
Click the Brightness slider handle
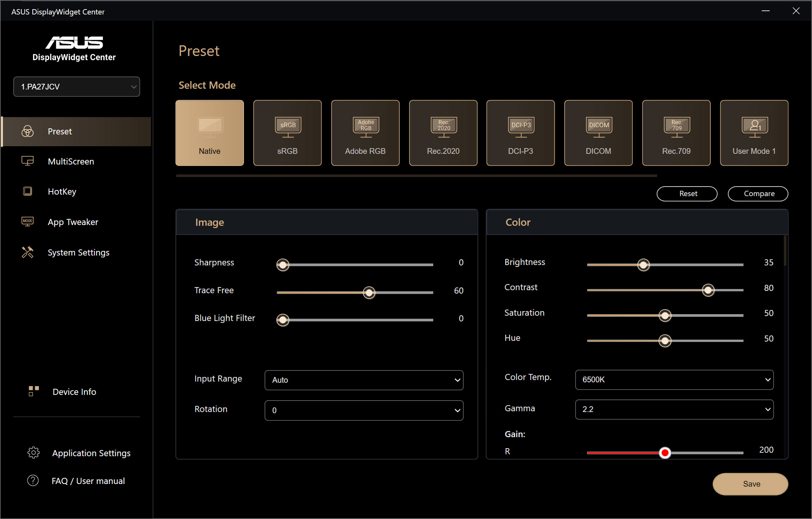(643, 265)
